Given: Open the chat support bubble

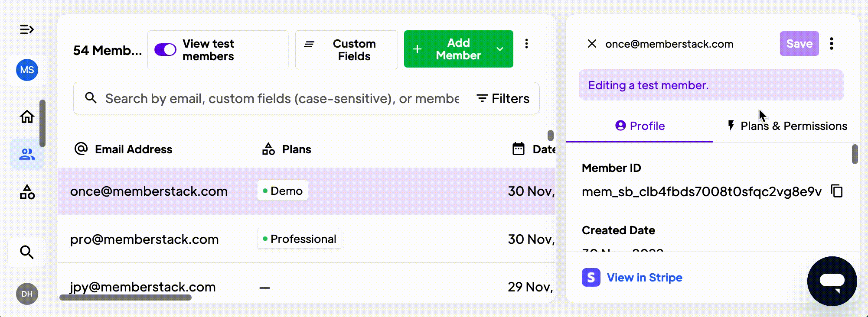Looking at the screenshot, I should point(832,281).
